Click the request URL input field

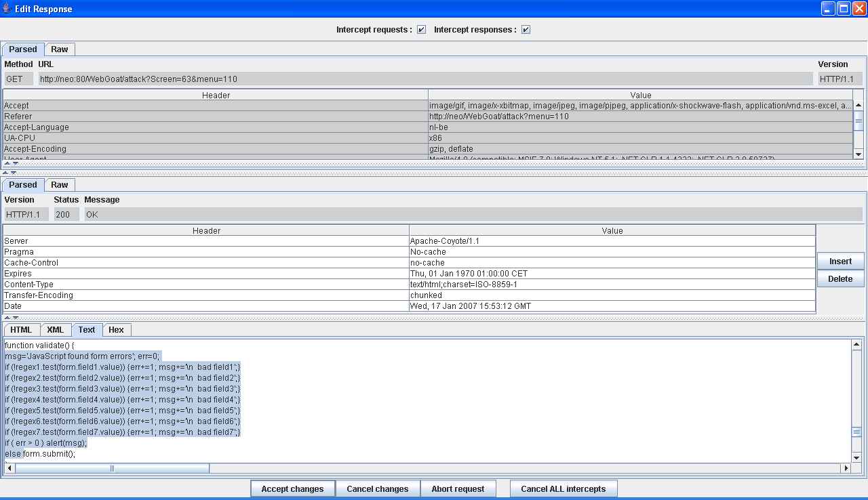point(425,79)
